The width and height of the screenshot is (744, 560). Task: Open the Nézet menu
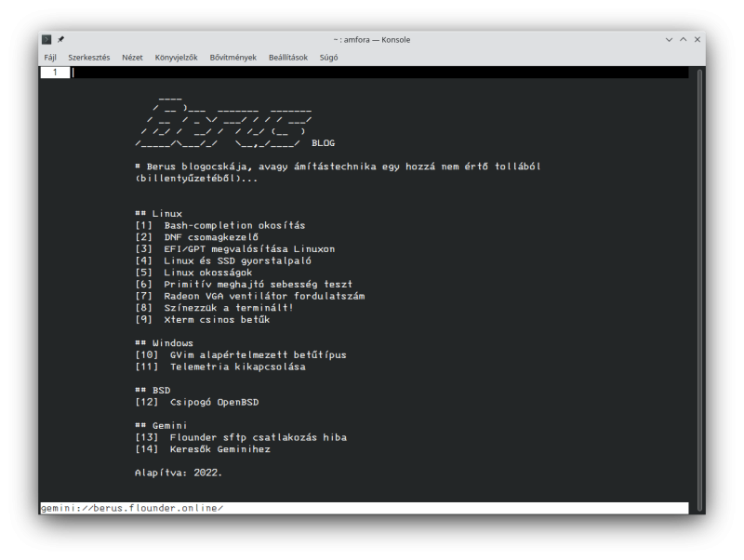point(132,58)
